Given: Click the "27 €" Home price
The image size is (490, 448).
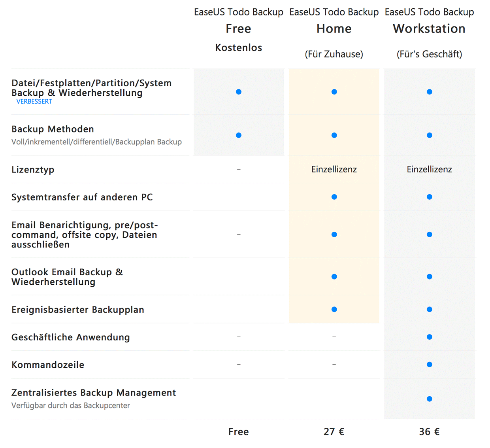Looking at the screenshot, I should 334,432.
